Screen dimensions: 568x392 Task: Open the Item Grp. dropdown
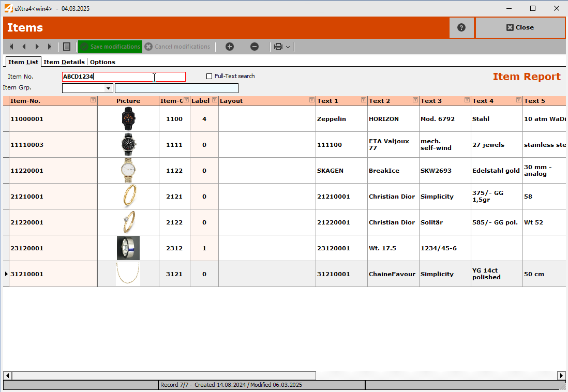coord(109,88)
